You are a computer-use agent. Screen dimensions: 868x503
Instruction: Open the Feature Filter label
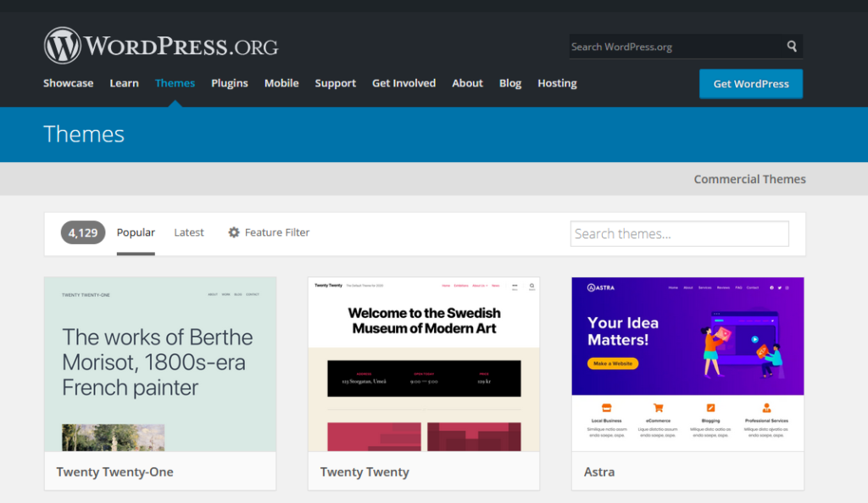(x=277, y=232)
